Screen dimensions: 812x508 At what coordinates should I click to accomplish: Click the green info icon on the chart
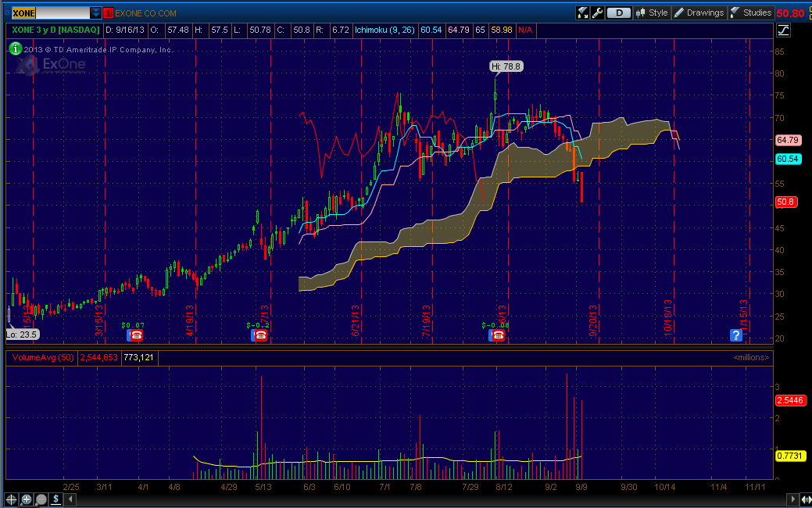pos(15,48)
